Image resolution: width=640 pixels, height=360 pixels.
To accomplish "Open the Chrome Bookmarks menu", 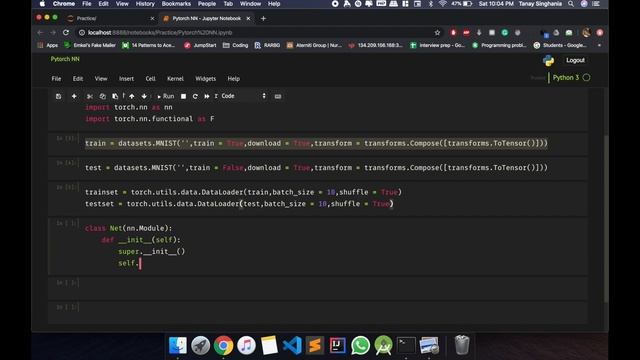I will [x=176, y=4].
